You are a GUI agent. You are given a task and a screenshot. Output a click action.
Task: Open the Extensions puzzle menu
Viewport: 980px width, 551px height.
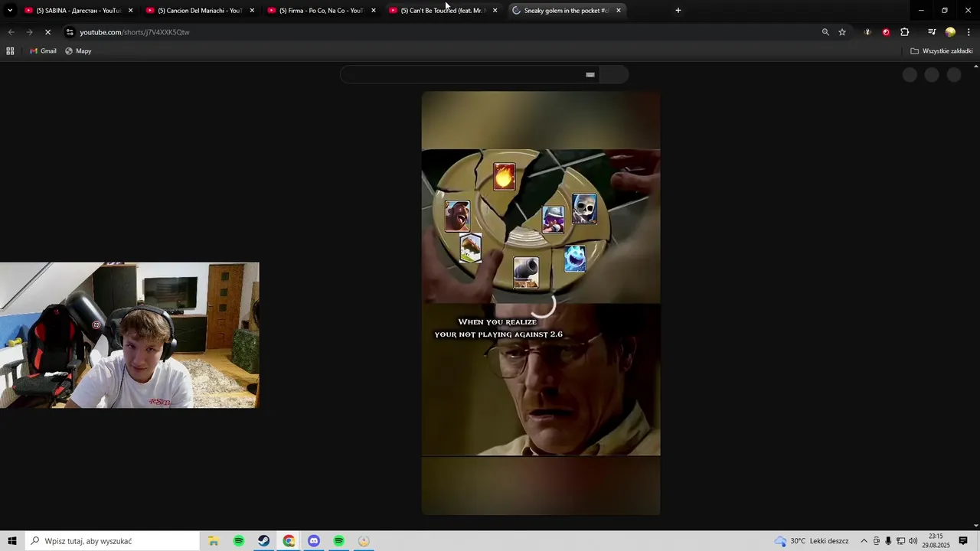[x=905, y=32]
